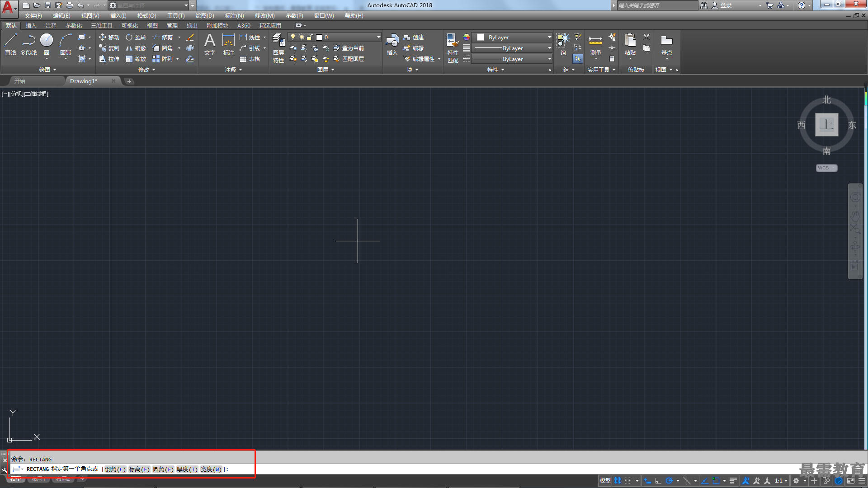Click the Rotate (旋转) tool
The width and height of the screenshot is (868, 488).
(x=136, y=37)
